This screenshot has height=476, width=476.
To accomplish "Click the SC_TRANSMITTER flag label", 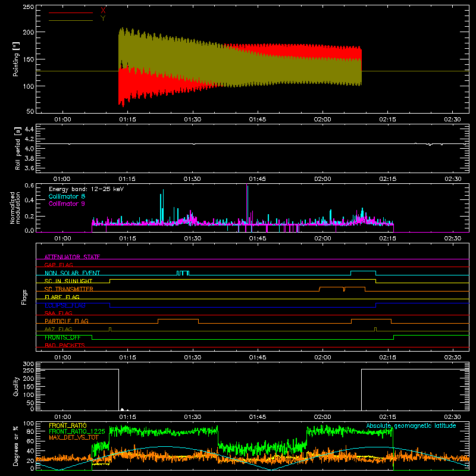I will [68, 289].
